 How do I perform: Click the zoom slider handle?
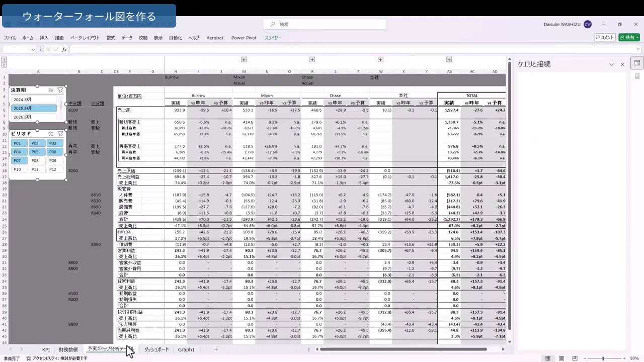(604, 358)
